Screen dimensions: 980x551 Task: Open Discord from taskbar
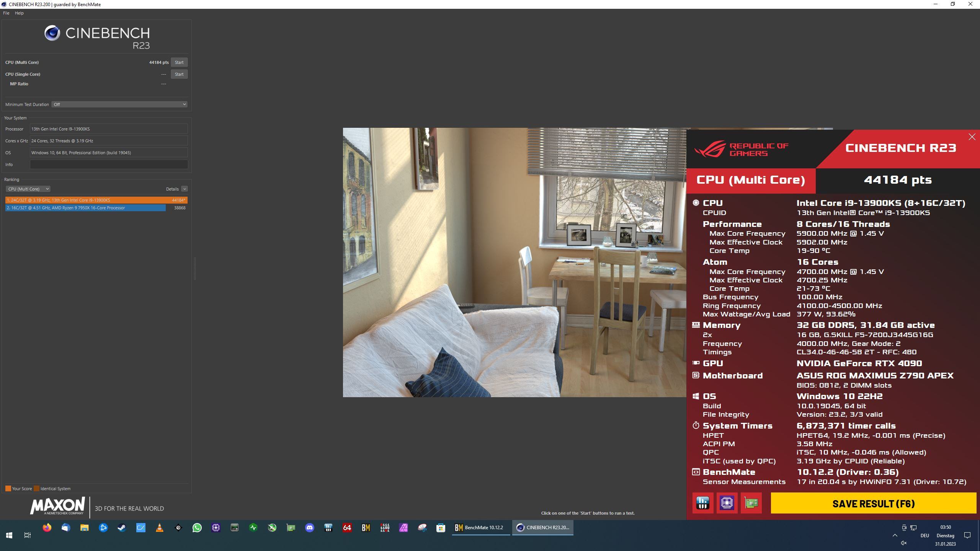pos(310,528)
